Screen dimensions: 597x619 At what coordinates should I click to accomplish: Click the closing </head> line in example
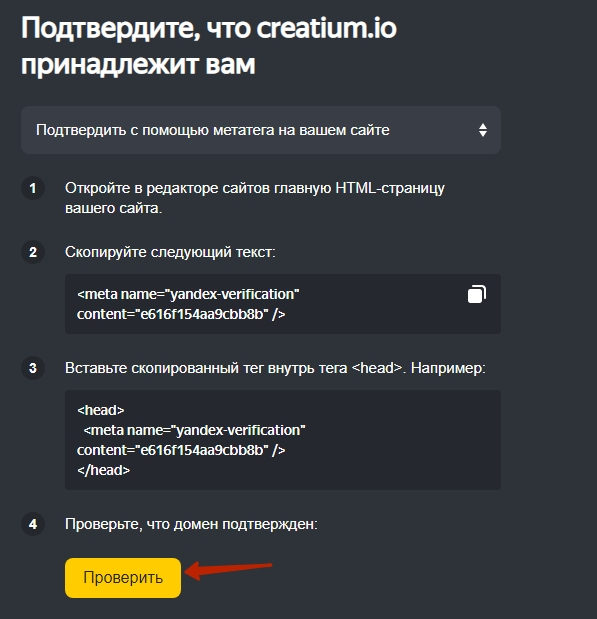click(103, 470)
